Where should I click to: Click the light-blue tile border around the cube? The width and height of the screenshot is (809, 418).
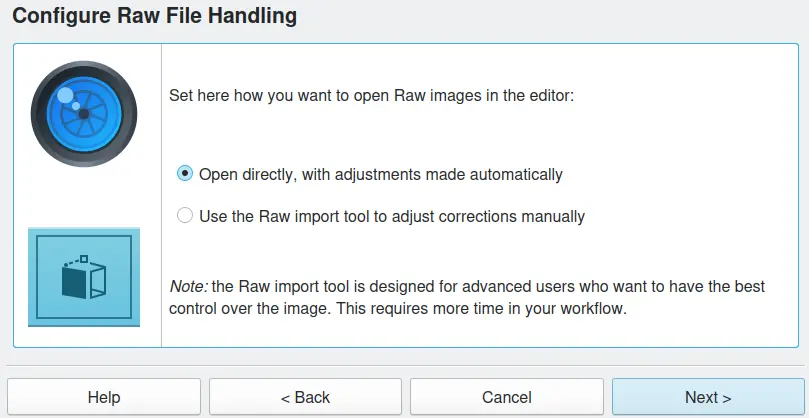(33, 276)
